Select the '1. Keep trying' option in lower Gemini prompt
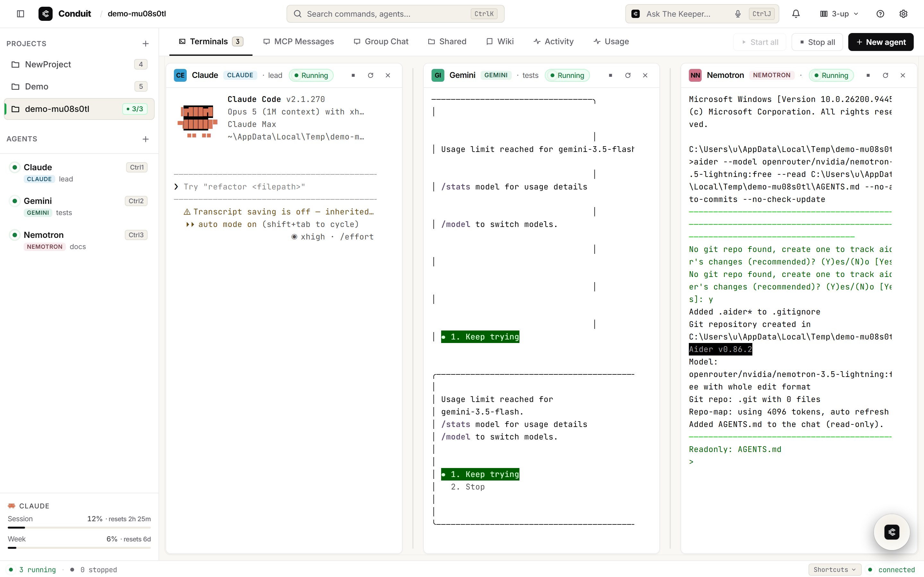The height and width of the screenshot is (577, 924). pyautogui.click(x=480, y=474)
